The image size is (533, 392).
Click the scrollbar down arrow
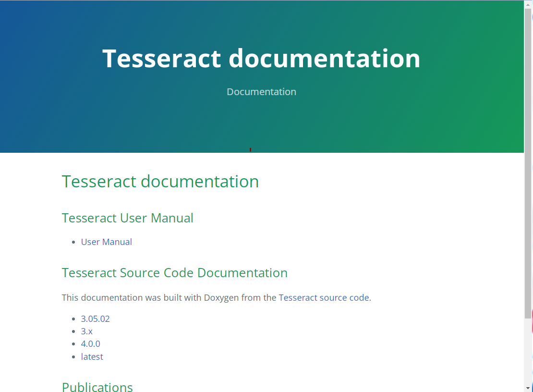pos(528,388)
